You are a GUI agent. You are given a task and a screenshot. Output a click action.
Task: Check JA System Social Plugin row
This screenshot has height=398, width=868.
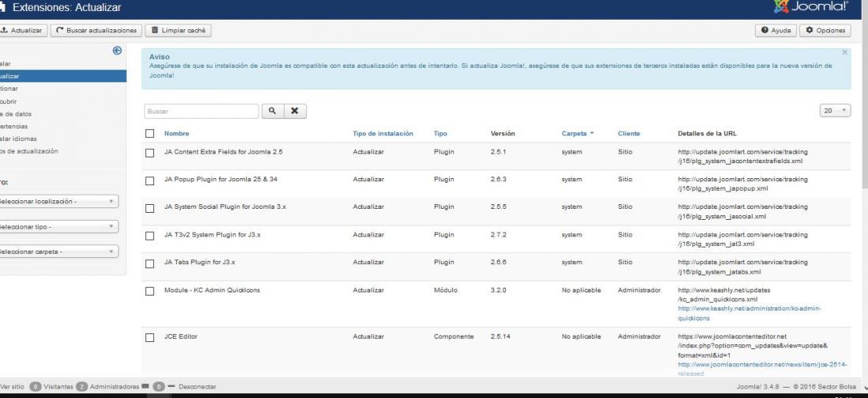[x=149, y=208]
